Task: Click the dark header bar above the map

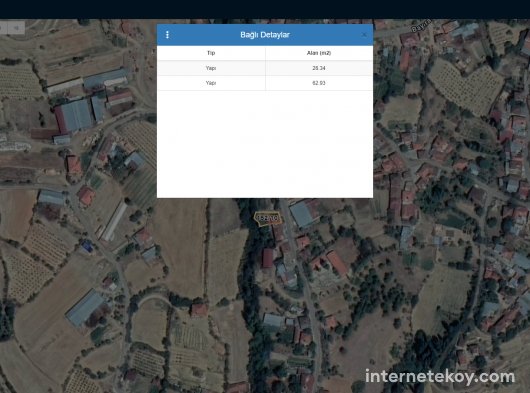Action: point(265,9)
